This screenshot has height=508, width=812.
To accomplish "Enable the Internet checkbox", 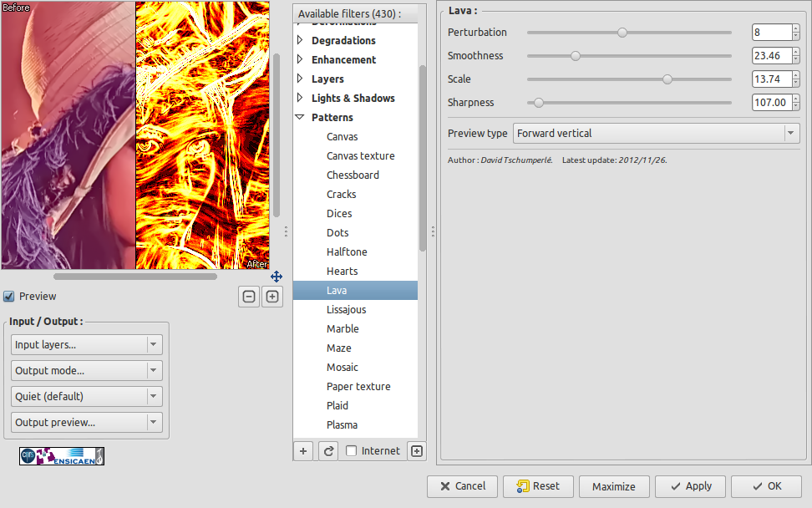I will [352, 451].
